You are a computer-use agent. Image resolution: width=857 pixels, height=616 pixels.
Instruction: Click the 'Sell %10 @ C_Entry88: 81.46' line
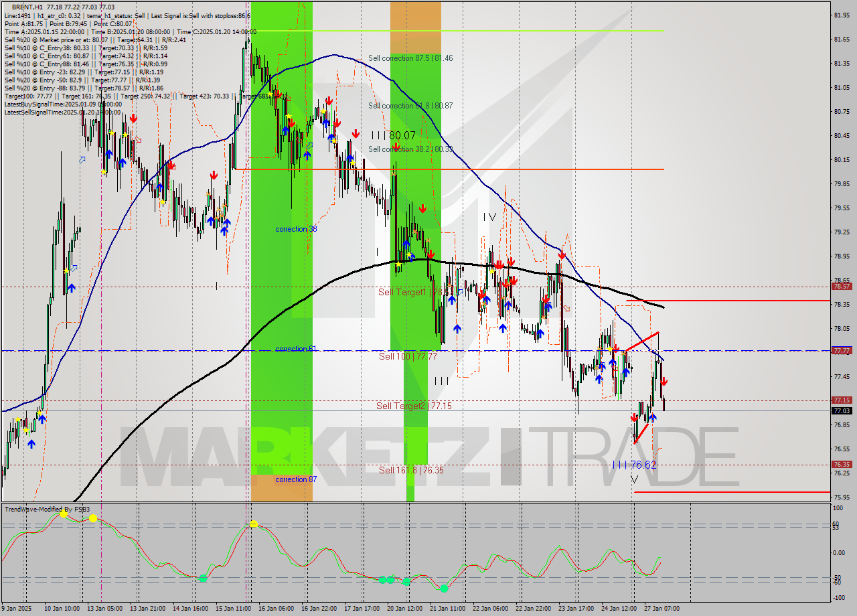pyautogui.click(x=86, y=64)
